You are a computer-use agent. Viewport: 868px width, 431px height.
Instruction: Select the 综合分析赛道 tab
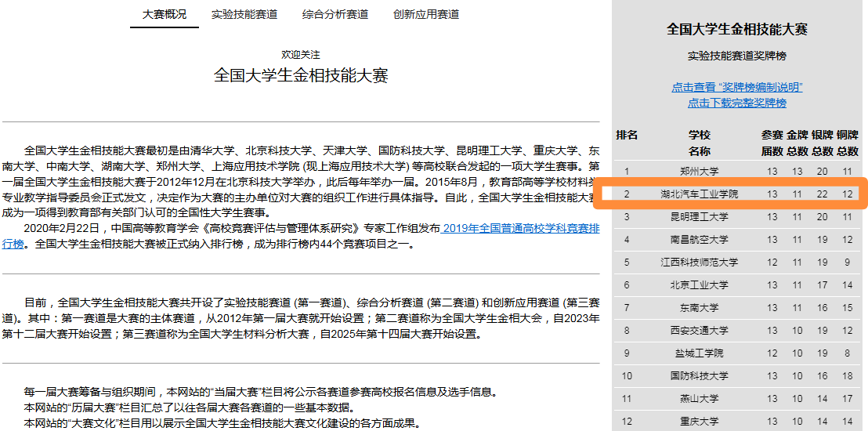[x=335, y=14]
